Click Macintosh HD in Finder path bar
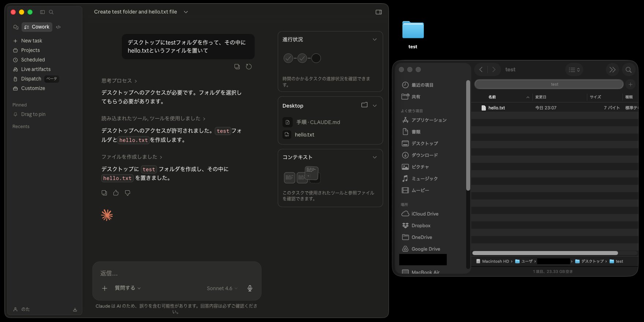The height and width of the screenshot is (322, 644). click(x=493, y=262)
